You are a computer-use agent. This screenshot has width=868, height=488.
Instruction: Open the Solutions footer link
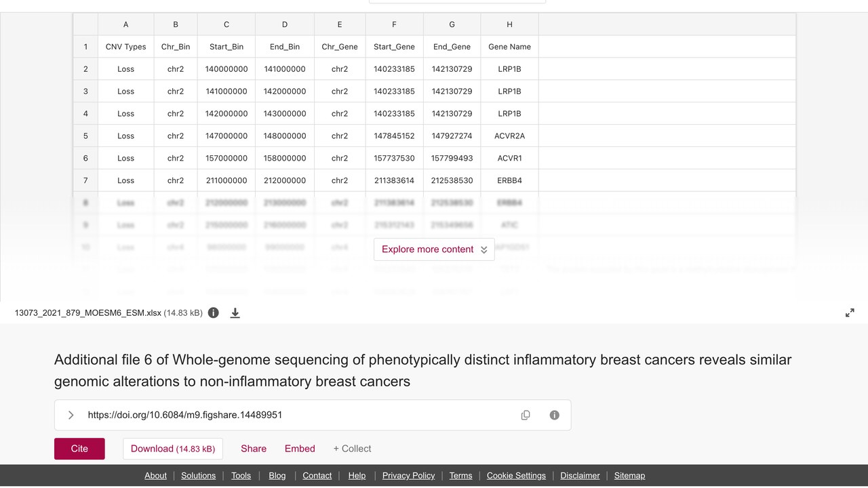[x=199, y=476]
